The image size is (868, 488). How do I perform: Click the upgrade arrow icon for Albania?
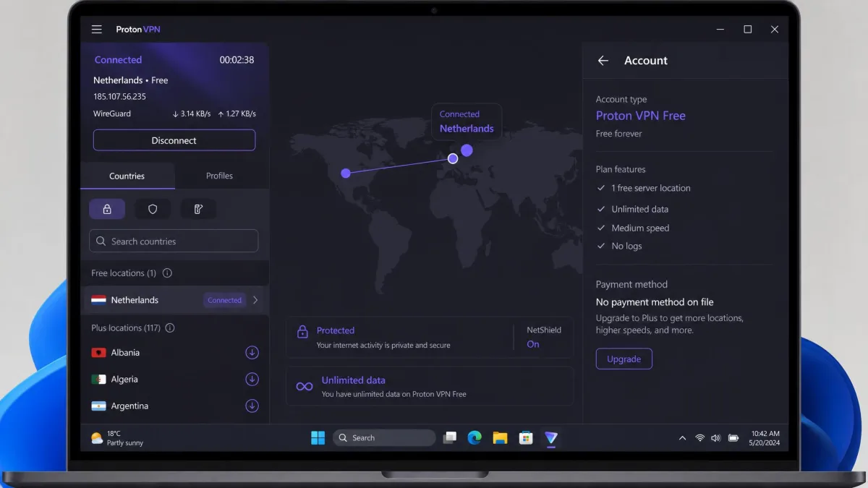click(x=252, y=353)
